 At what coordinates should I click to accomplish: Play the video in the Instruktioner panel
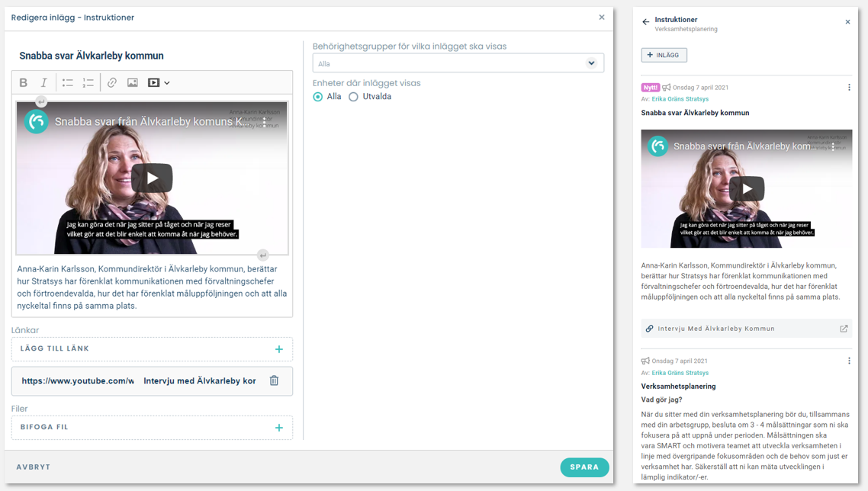(x=747, y=189)
